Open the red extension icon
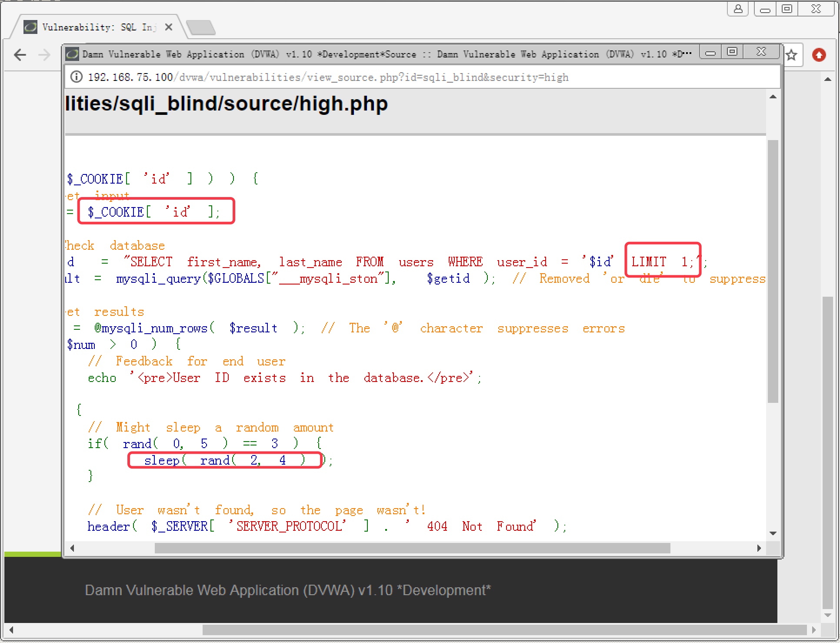This screenshot has height=643, width=840. [819, 55]
